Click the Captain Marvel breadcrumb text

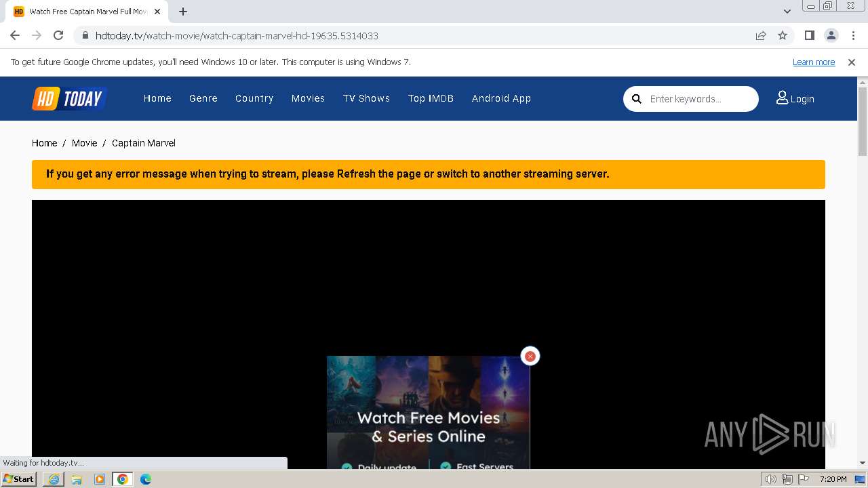click(x=144, y=143)
